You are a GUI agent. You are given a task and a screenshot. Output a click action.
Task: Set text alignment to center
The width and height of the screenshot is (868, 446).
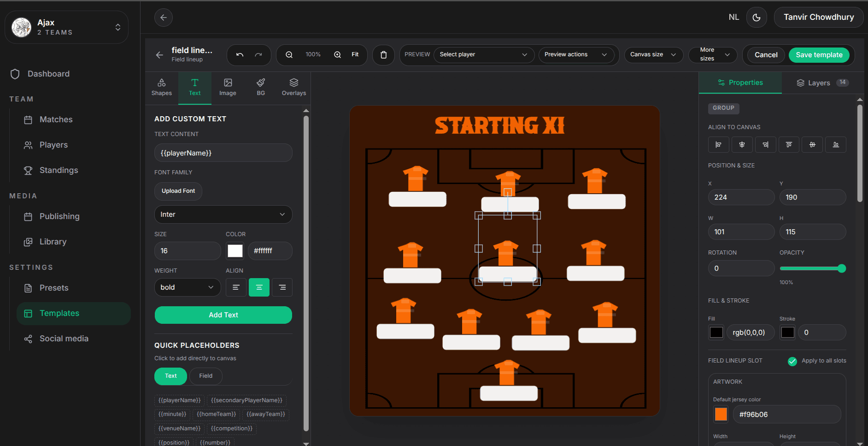[259, 287]
